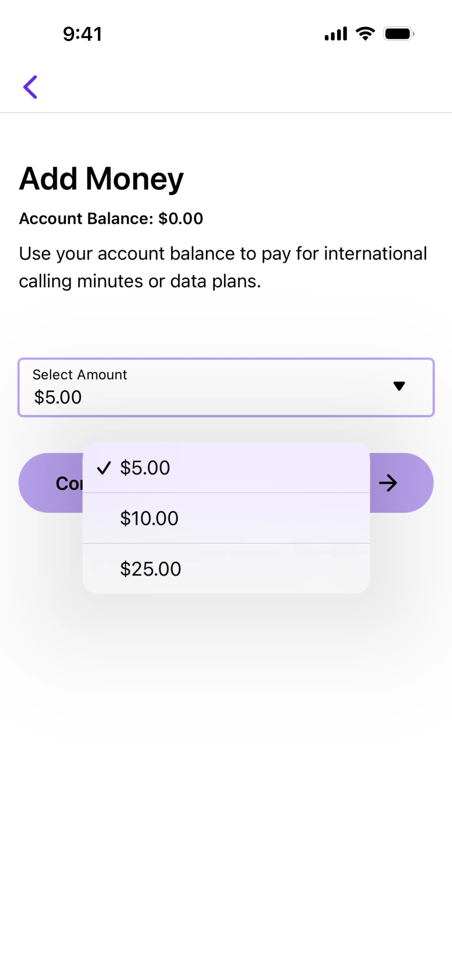Click the checkmark beside $5.00 option
The image size is (452, 980).
pos(104,468)
